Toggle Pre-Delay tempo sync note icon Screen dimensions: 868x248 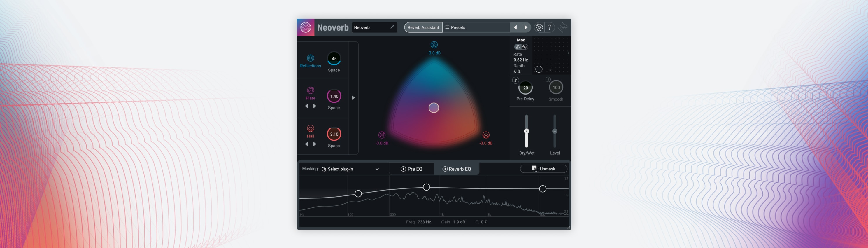point(515,80)
